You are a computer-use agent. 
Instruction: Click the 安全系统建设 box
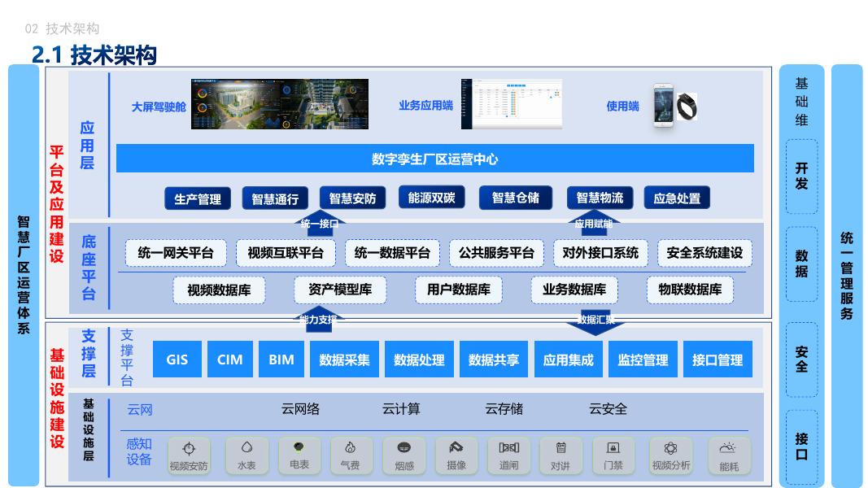pyautogui.click(x=704, y=253)
